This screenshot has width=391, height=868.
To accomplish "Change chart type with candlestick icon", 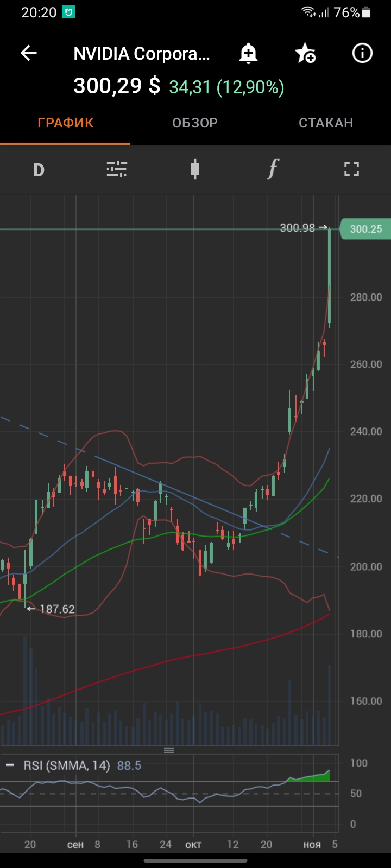I will click(x=195, y=170).
